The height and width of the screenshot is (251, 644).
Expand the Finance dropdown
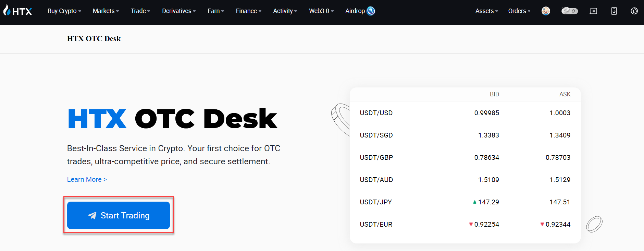tap(249, 11)
